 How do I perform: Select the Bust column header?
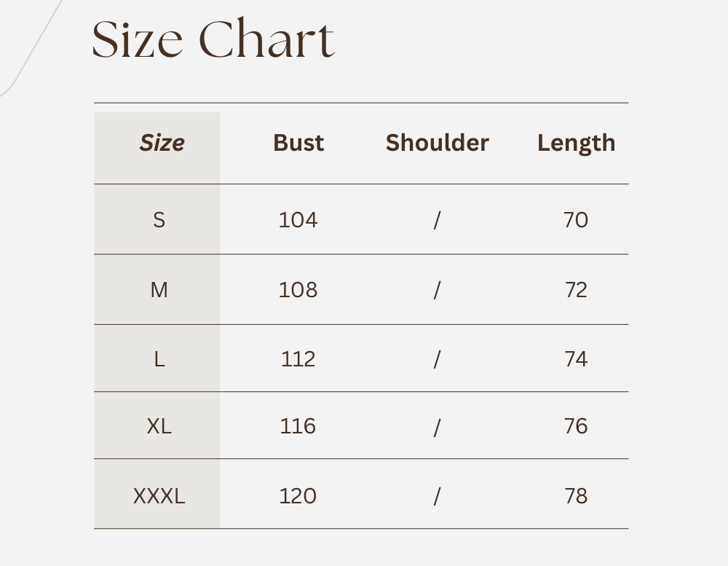pos(298,143)
